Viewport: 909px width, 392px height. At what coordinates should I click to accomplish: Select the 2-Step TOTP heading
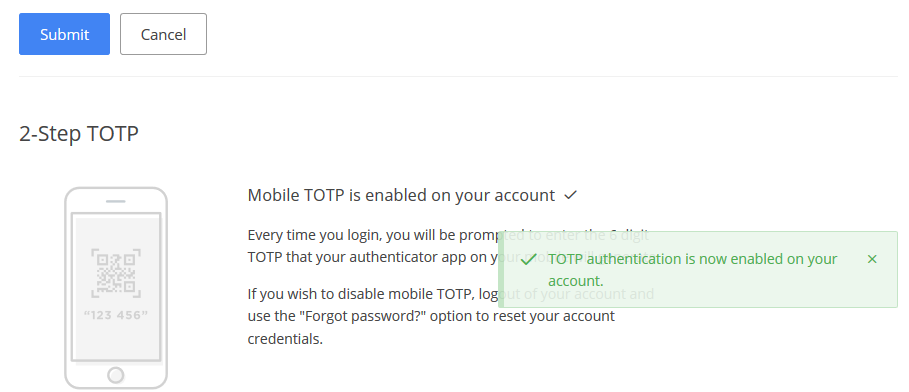tap(79, 134)
